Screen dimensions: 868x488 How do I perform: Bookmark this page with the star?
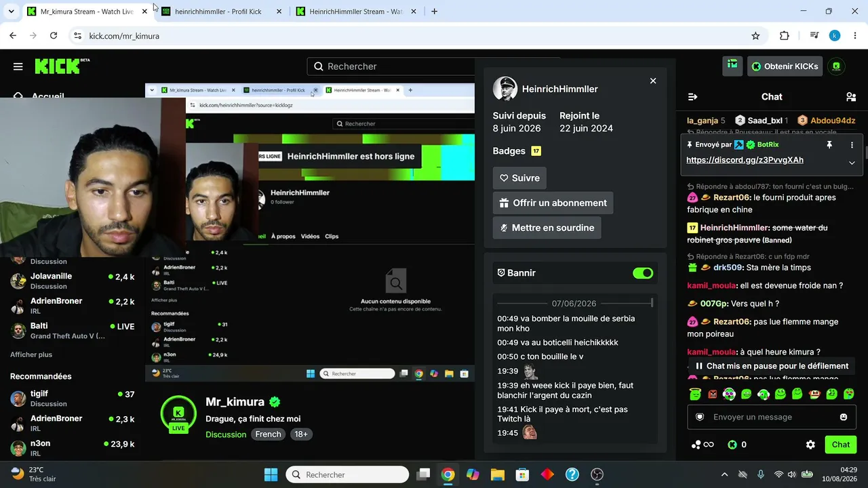click(x=755, y=36)
